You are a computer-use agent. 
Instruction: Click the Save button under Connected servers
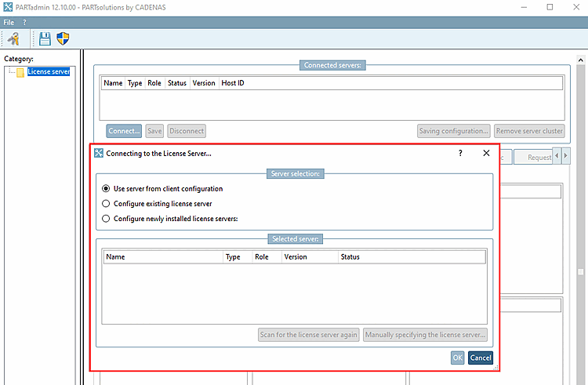(154, 131)
